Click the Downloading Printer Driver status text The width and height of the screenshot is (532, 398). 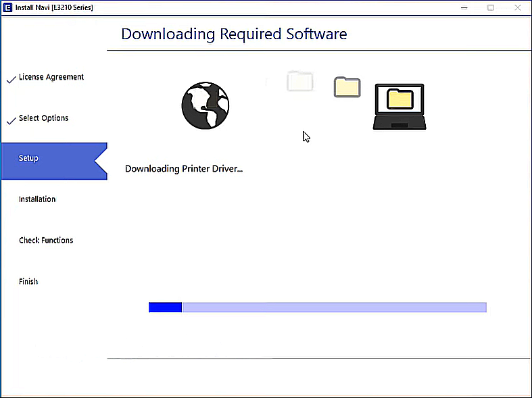(183, 169)
